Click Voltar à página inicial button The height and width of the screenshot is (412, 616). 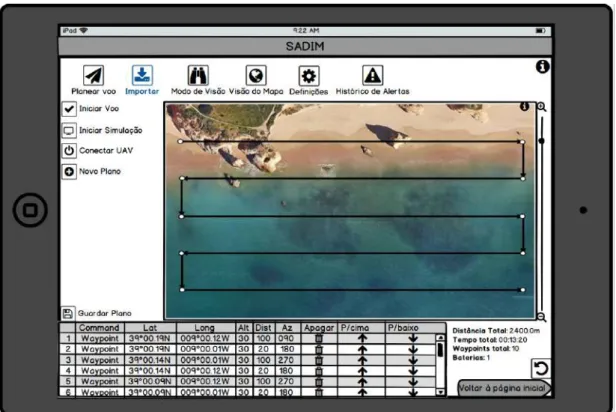(504, 388)
